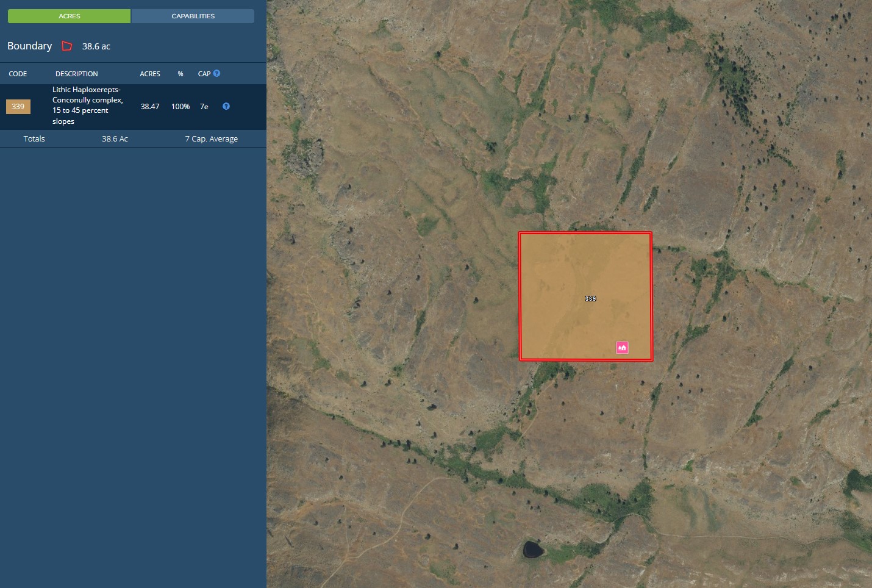Click the 339 soil color swatch
This screenshot has width=872, height=588.
coord(18,107)
